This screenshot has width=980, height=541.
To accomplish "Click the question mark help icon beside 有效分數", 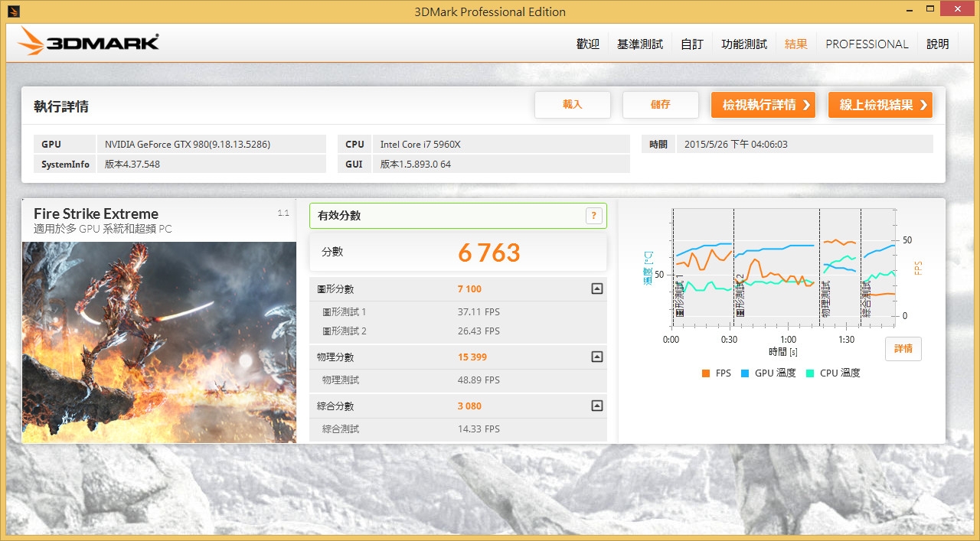I will (x=594, y=216).
